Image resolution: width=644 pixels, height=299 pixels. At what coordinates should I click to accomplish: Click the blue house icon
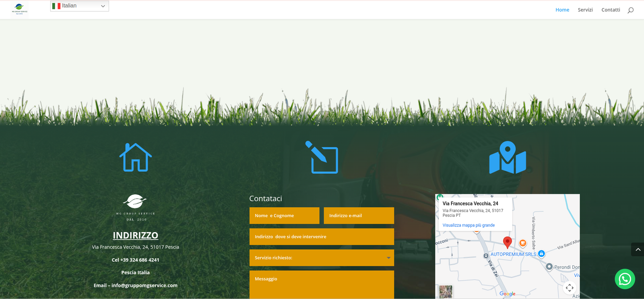(x=136, y=158)
